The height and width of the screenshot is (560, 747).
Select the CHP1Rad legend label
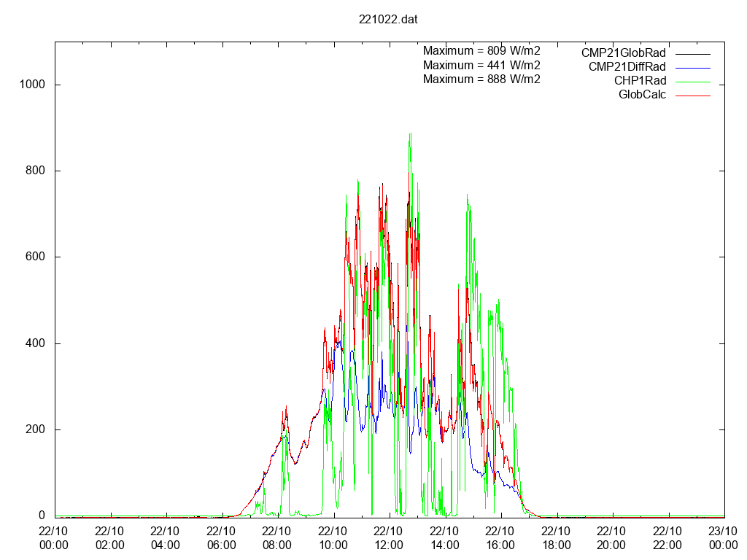click(x=640, y=80)
